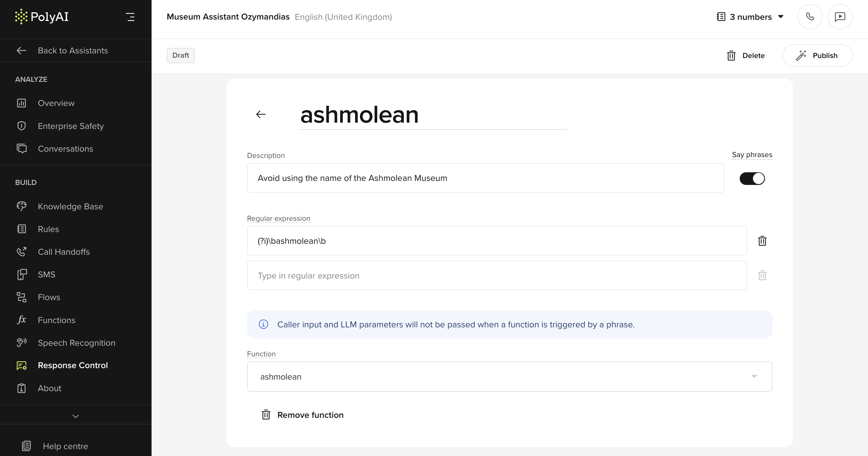Collapse sidebar using the menu icon
Image resolution: width=868 pixels, height=456 pixels.
(130, 17)
